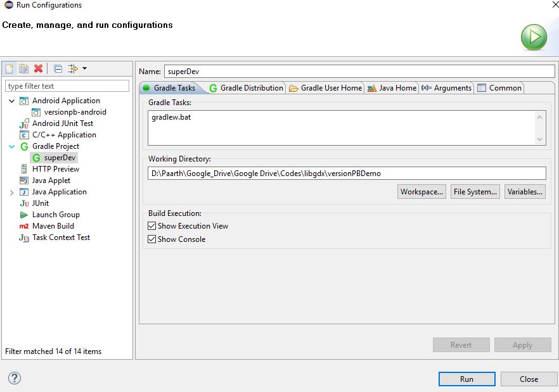Collapse the Android Application tree node
559x392 pixels.
click(12, 100)
